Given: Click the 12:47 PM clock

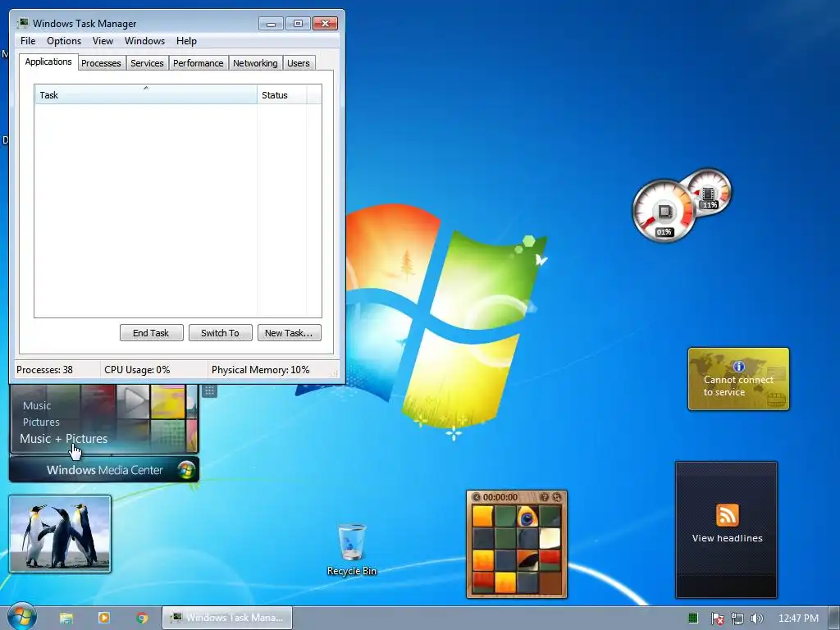Looking at the screenshot, I should (x=798, y=619).
